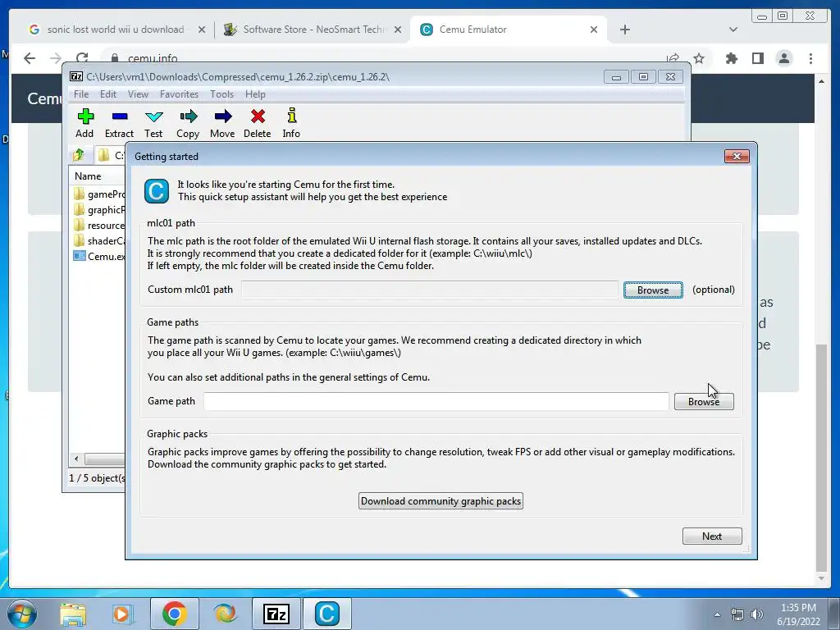Select the shaderC folder in 7-Zip
840x630 pixels.
99,240
